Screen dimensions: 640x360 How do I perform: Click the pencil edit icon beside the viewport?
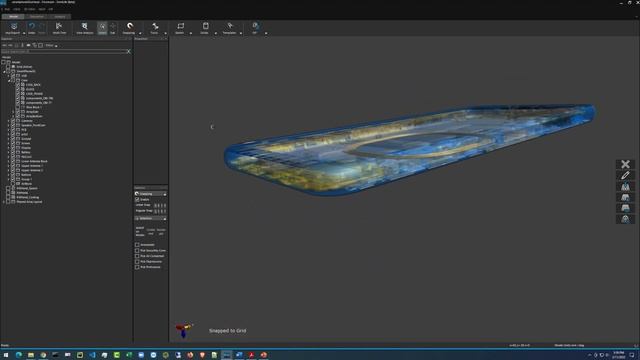[x=625, y=176]
